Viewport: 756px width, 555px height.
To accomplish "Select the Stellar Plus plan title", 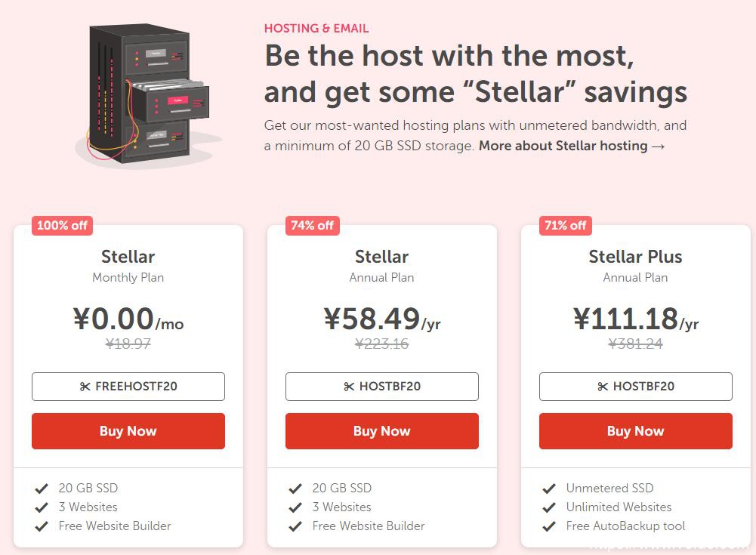I will click(x=635, y=257).
